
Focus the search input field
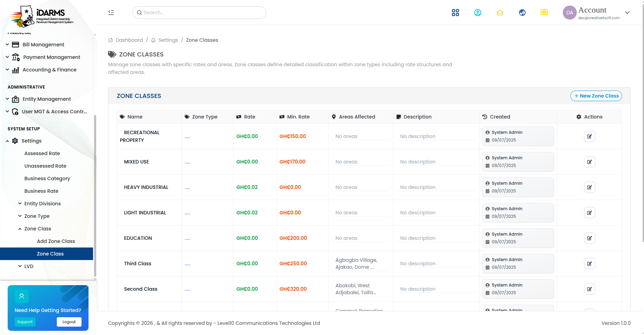point(199,13)
